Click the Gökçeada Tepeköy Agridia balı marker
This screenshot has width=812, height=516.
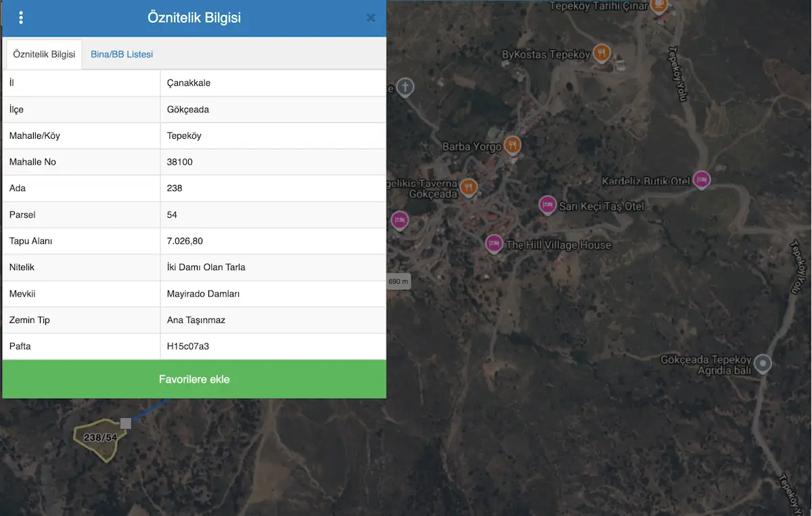click(x=763, y=364)
